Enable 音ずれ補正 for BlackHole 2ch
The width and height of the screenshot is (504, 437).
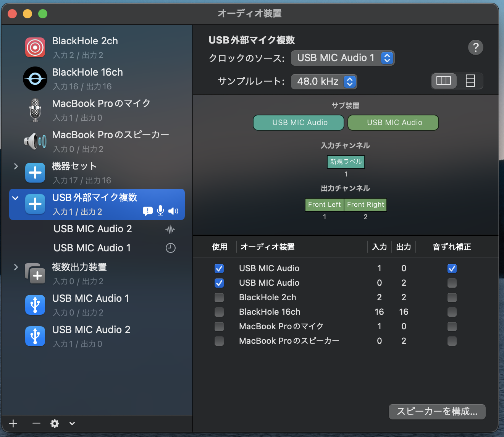452,298
